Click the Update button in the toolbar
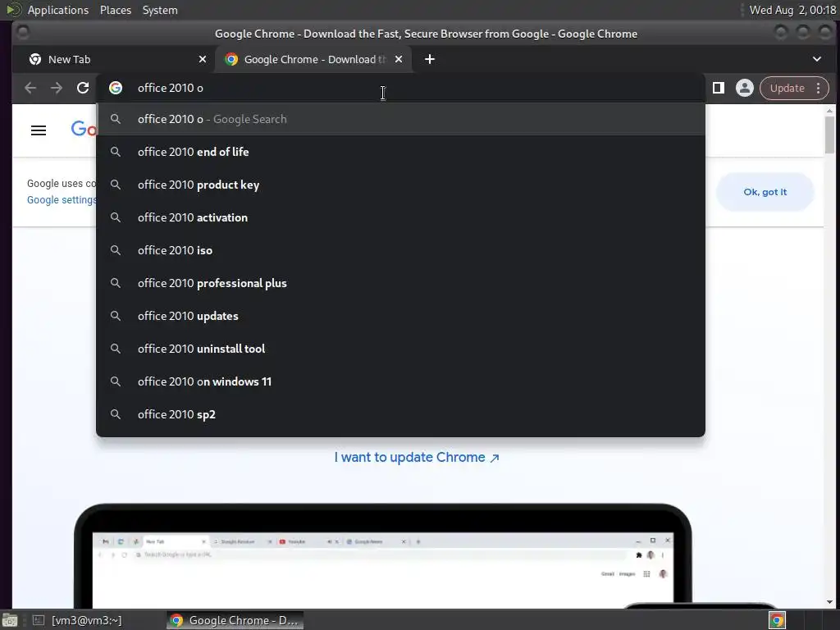Screen dimensions: 840x630 tap(787, 88)
